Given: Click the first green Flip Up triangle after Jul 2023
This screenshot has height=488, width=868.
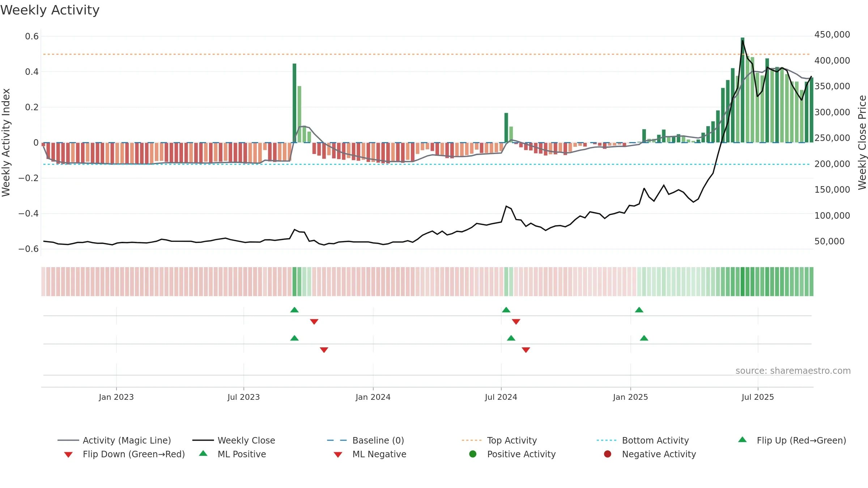Looking at the screenshot, I should (x=294, y=310).
